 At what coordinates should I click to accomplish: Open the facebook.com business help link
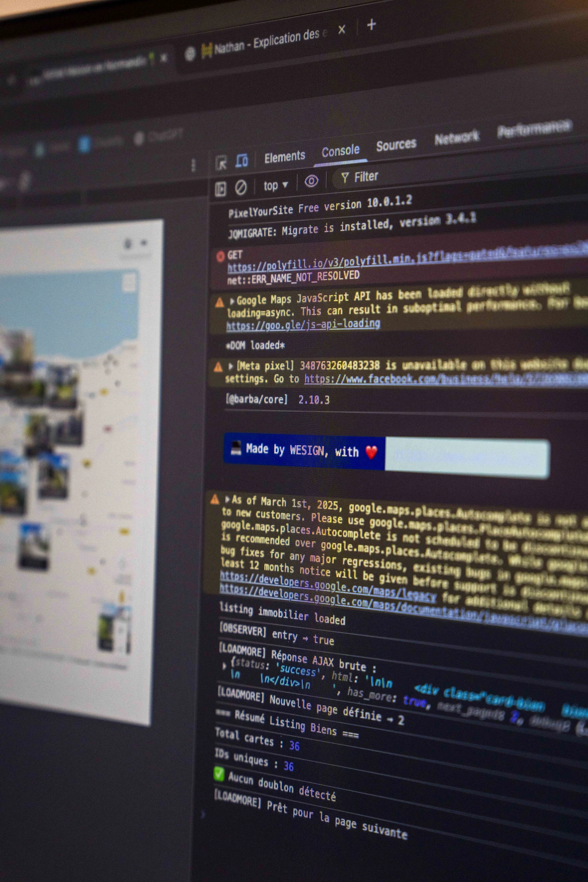446,379
